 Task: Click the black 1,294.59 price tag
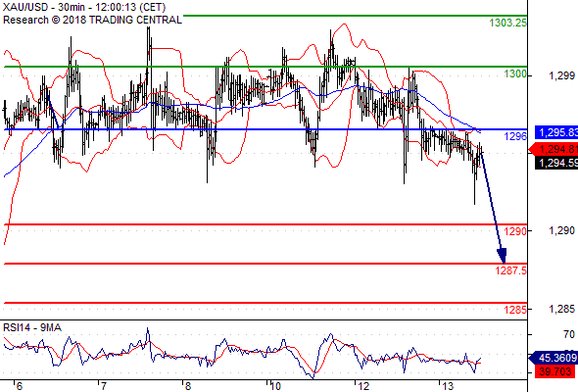coord(556,163)
